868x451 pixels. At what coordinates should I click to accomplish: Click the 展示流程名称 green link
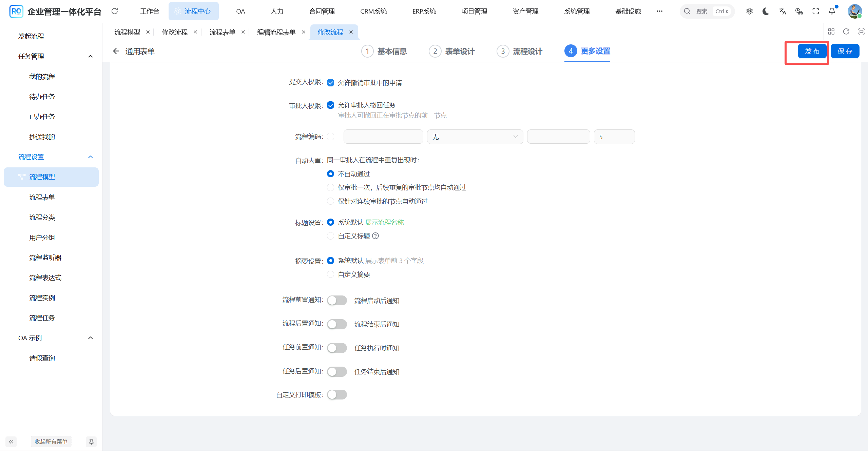pos(385,222)
